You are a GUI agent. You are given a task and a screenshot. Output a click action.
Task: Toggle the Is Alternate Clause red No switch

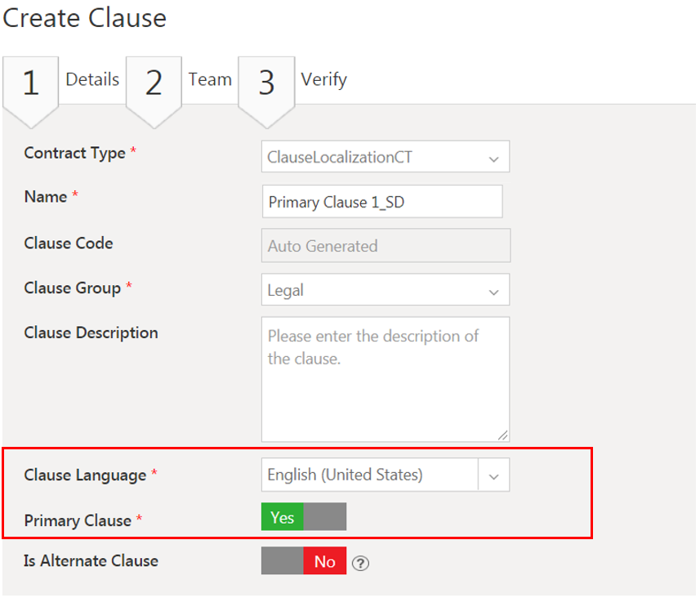tap(324, 561)
